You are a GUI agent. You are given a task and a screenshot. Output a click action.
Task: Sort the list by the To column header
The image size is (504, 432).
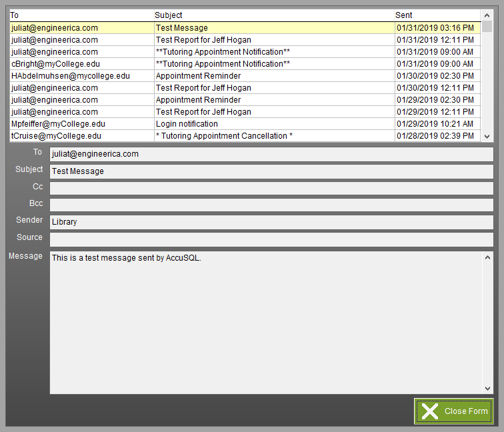tap(82, 15)
